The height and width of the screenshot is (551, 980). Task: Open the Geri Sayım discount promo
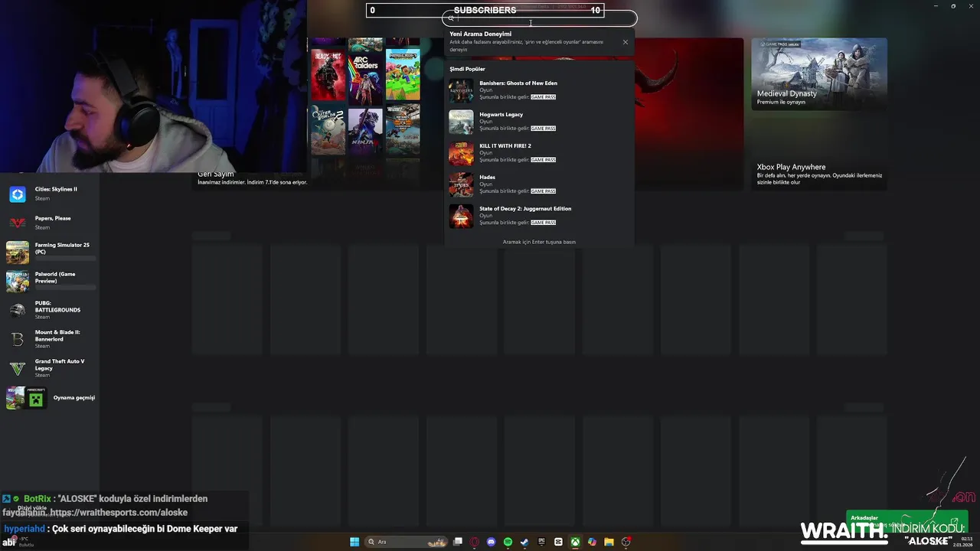(x=253, y=178)
